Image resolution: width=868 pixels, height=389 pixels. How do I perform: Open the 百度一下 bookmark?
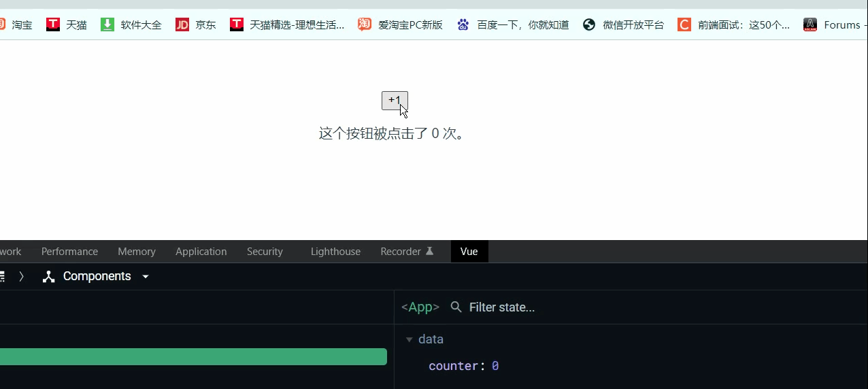coord(513,24)
